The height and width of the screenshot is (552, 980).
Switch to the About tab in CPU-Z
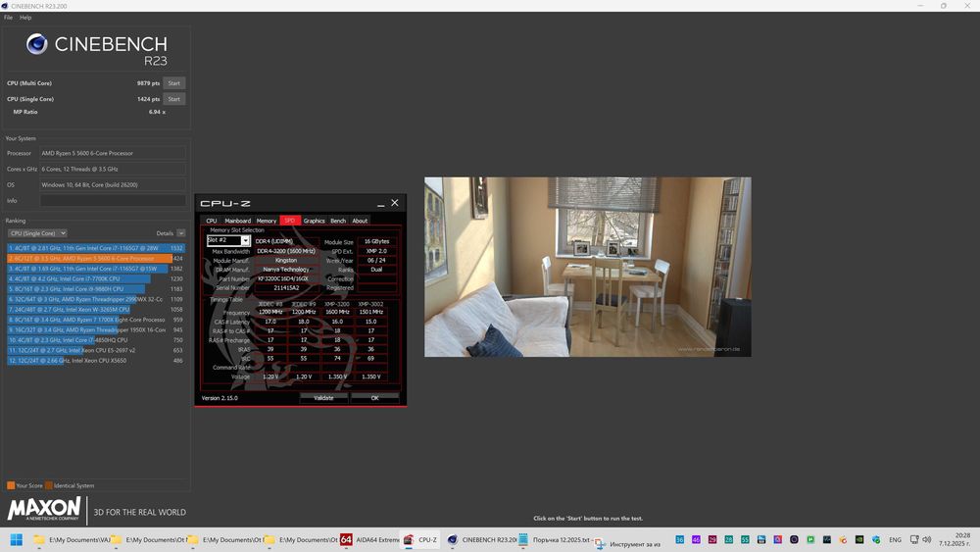tap(360, 221)
